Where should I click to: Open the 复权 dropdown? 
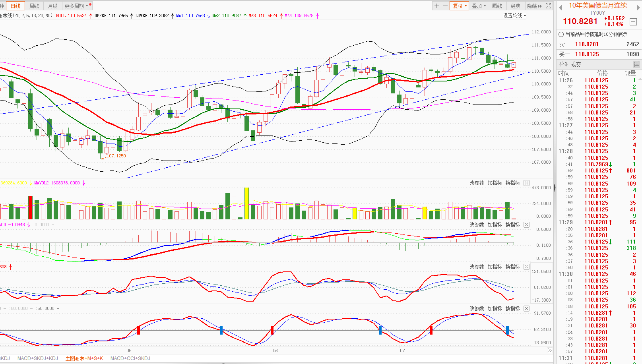pos(460,6)
